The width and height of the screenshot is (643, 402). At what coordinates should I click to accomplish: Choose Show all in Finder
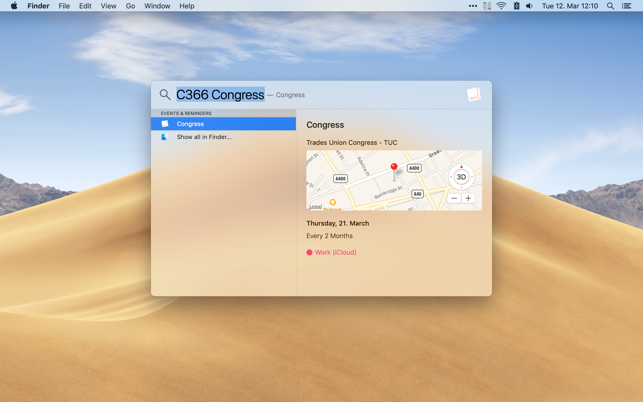[x=223, y=137]
